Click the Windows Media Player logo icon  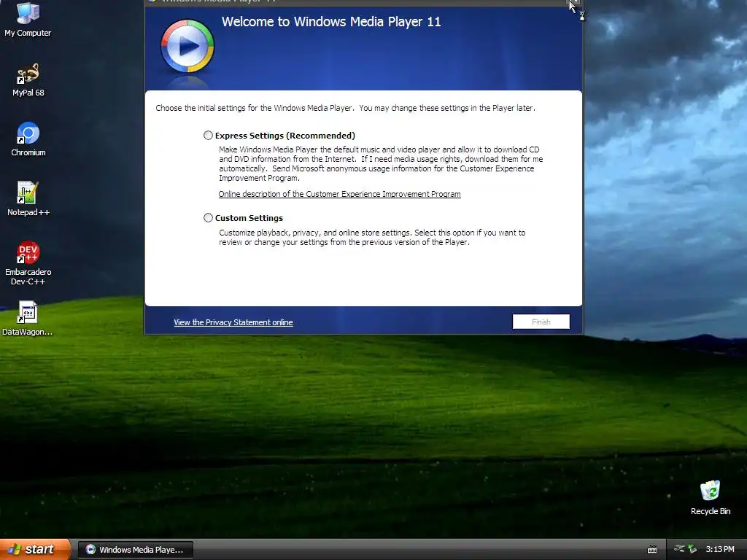point(187,46)
